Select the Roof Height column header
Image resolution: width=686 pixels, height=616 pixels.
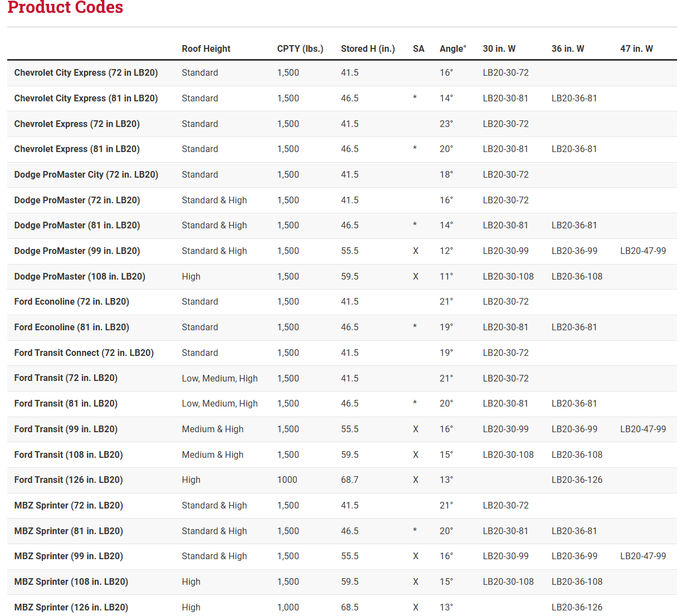coord(206,49)
